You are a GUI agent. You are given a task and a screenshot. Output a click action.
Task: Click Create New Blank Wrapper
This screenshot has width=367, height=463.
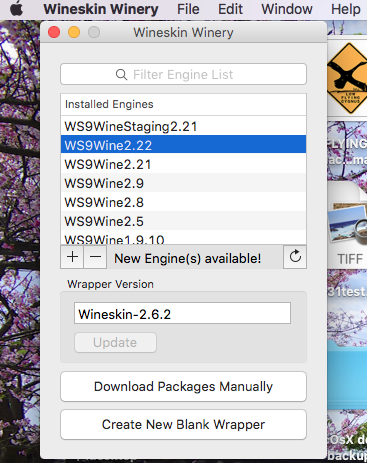pyautogui.click(x=183, y=425)
